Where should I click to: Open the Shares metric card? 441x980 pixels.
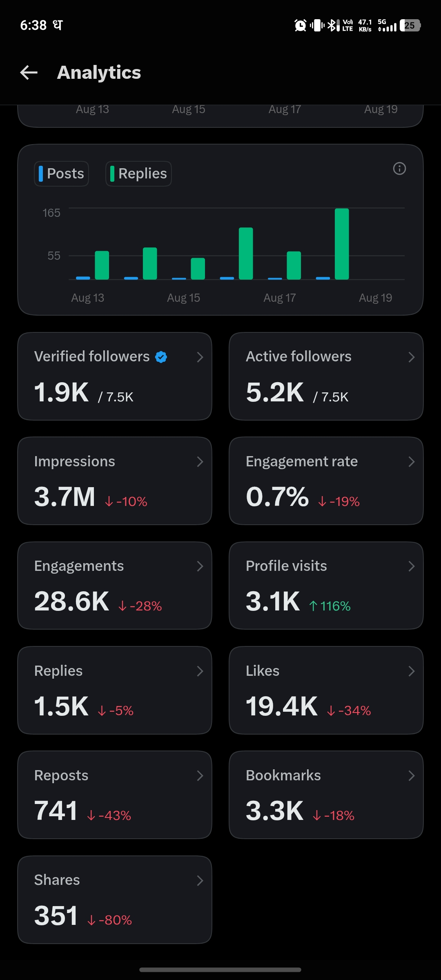pos(115,900)
